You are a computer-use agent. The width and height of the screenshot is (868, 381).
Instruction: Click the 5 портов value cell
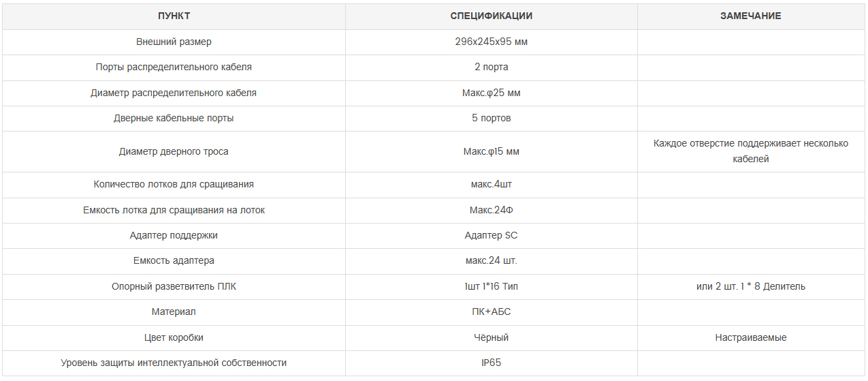[x=492, y=119]
